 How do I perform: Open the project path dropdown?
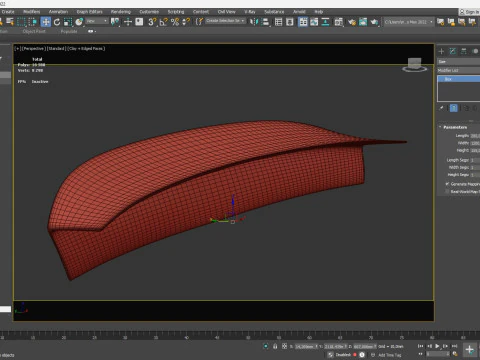tap(409, 22)
